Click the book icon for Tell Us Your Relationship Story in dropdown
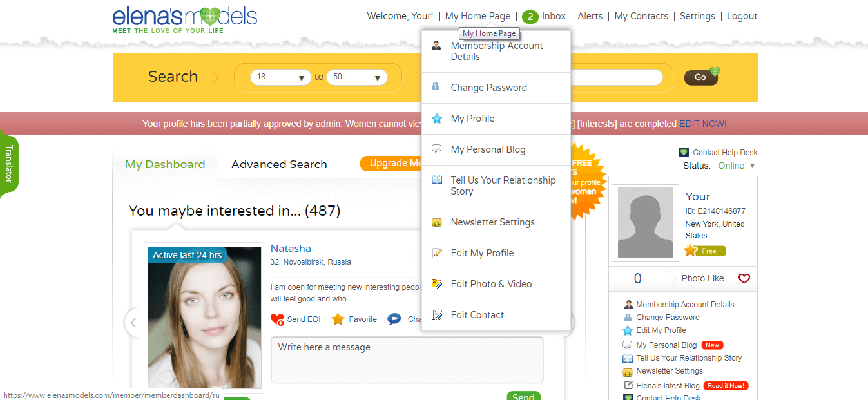The height and width of the screenshot is (400, 868). (x=437, y=180)
